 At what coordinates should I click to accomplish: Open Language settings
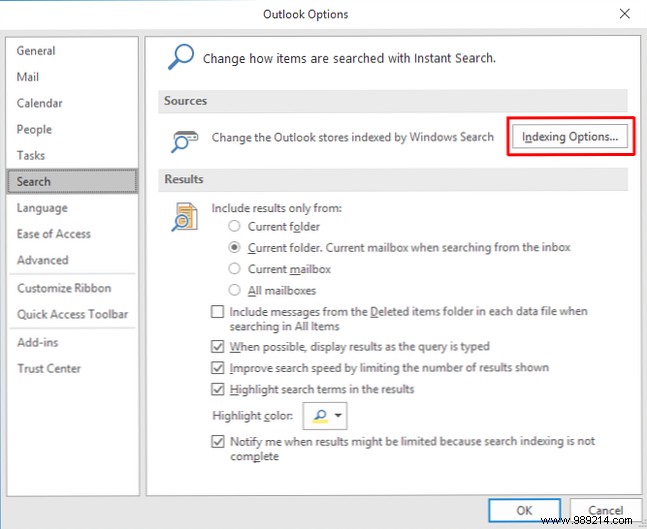coord(42,208)
